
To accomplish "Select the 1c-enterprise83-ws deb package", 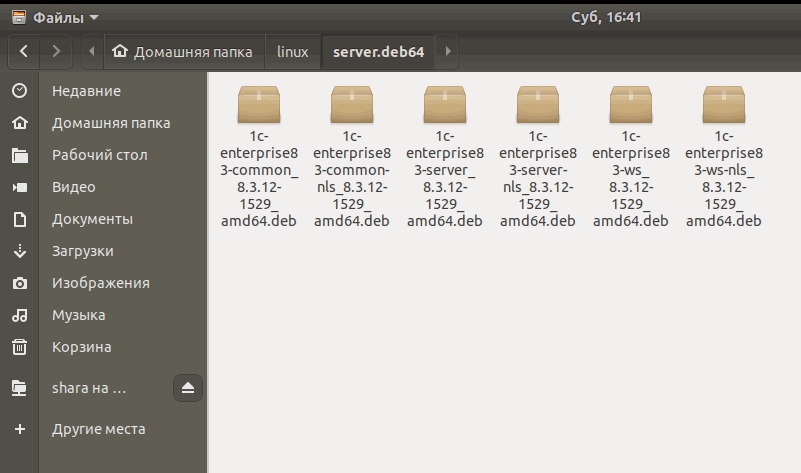I will pyautogui.click(x=630, y=104).
